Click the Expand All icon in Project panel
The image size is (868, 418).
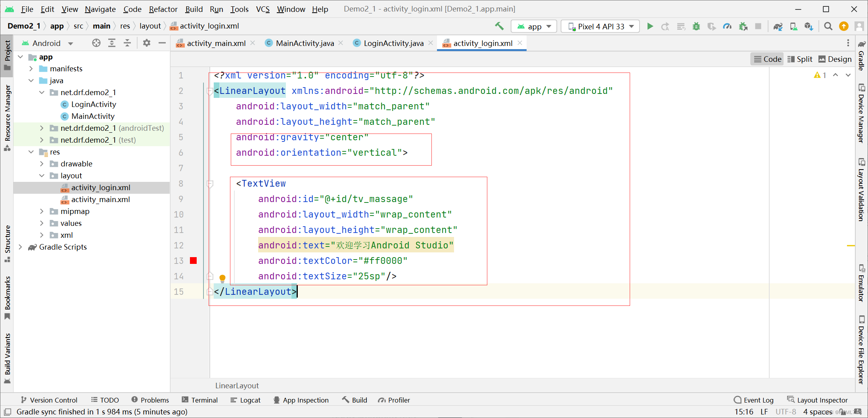click(x=112, y=43)
